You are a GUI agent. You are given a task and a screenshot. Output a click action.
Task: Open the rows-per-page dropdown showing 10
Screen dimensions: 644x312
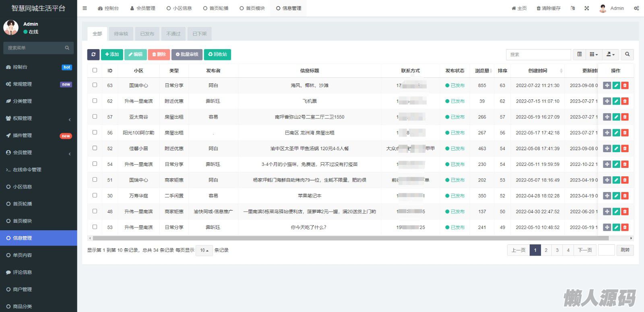pyautogui.click(x=204, y=250)
